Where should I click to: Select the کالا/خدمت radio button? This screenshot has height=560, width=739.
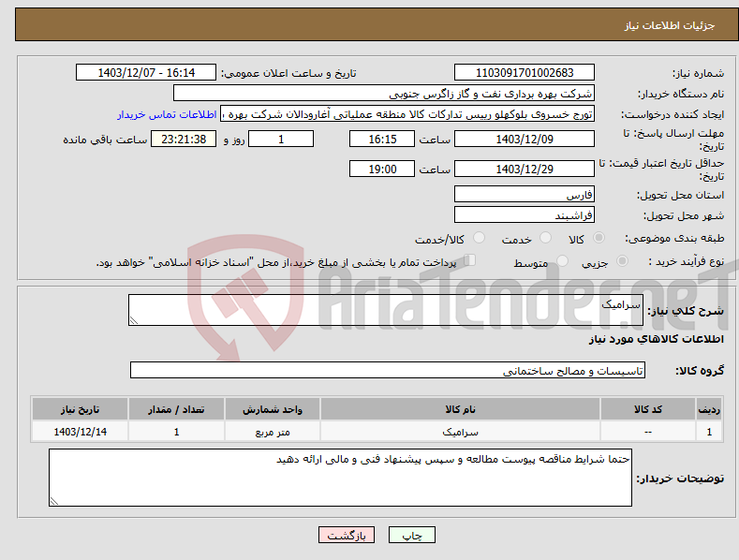(479, 238)
